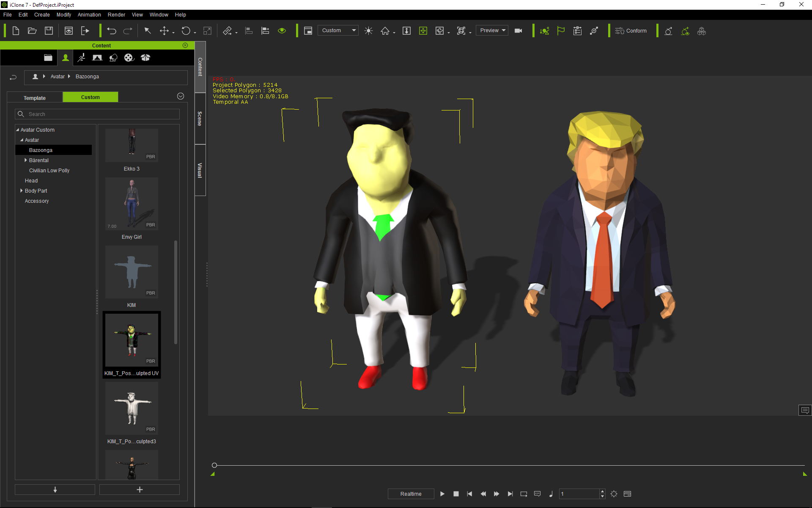Screen dimensions: 812x508
Task: Select the Accessory tree item
Action: point(37,201)
